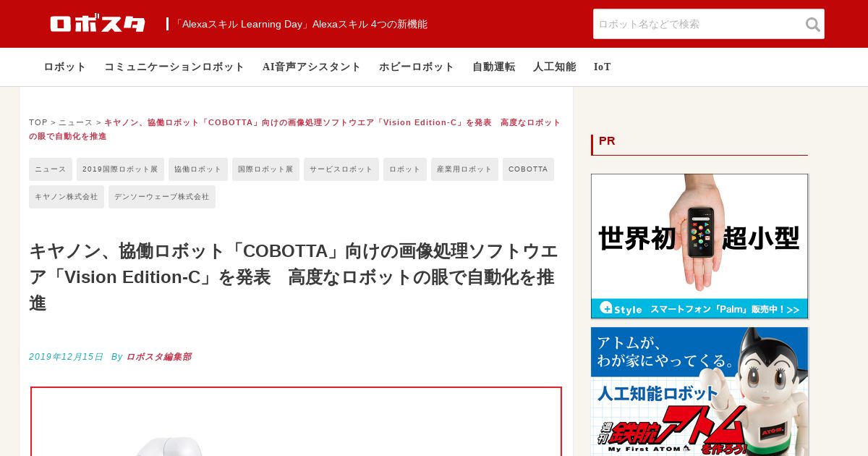Open the ロボット menu item
The image size is (868, 456).
pos(65,67)
